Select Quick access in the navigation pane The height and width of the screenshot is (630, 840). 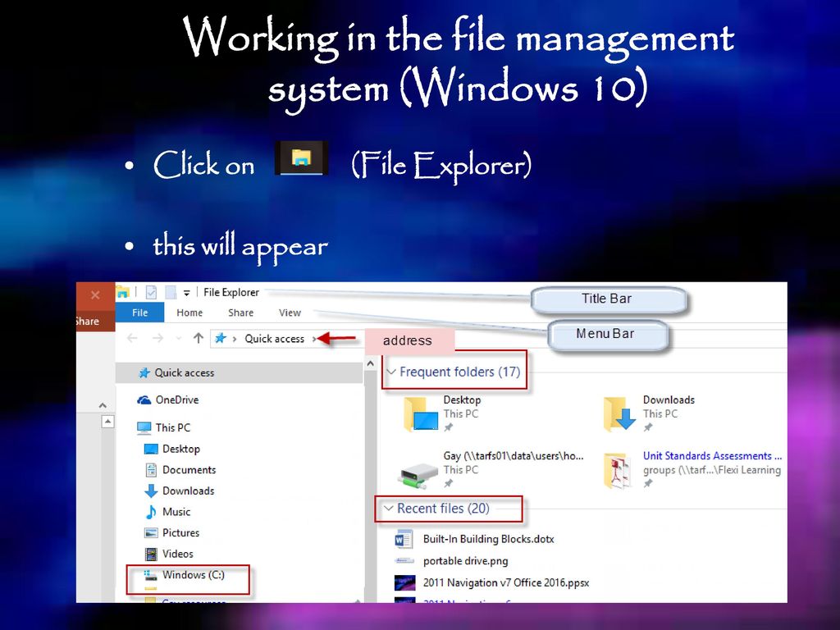coord(239,372)
